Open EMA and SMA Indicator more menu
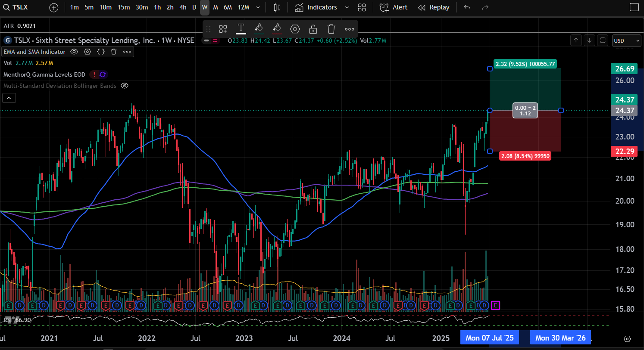 [127, 52]
